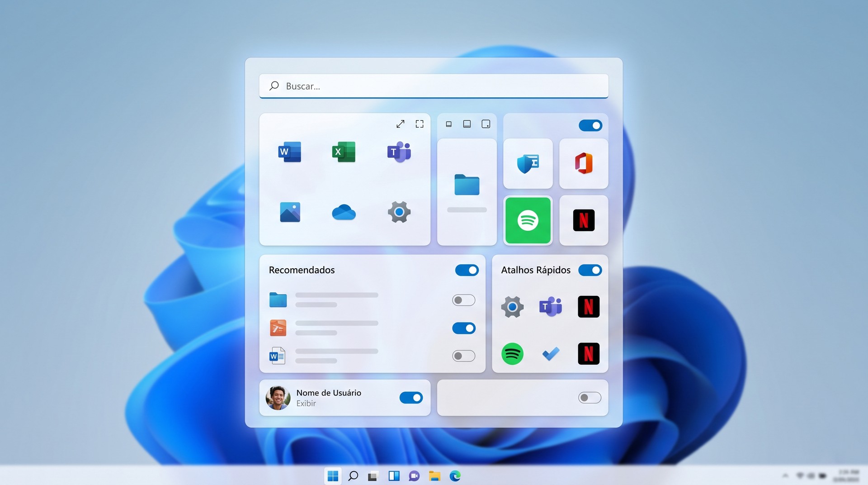
Task: Open the To Do checkmark shortcut
Action: (x=551, y=354)
